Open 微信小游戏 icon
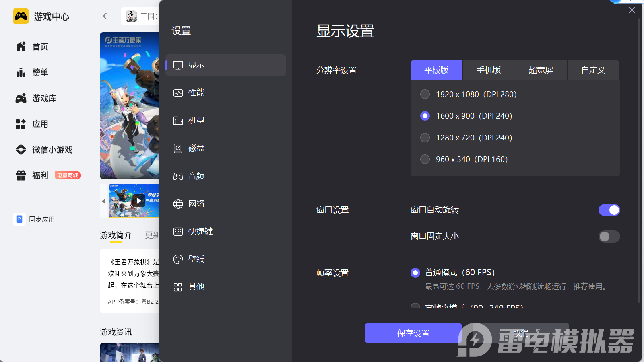Viewport: 644px width, 362px height. coord(21,150)
